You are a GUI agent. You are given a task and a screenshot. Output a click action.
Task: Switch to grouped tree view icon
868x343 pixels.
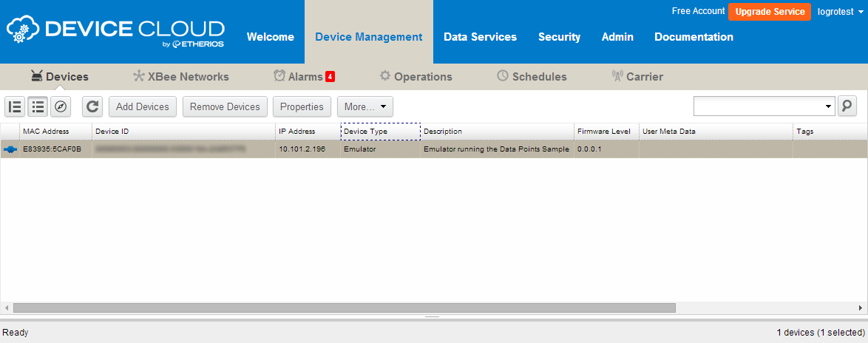pos(15,106)
